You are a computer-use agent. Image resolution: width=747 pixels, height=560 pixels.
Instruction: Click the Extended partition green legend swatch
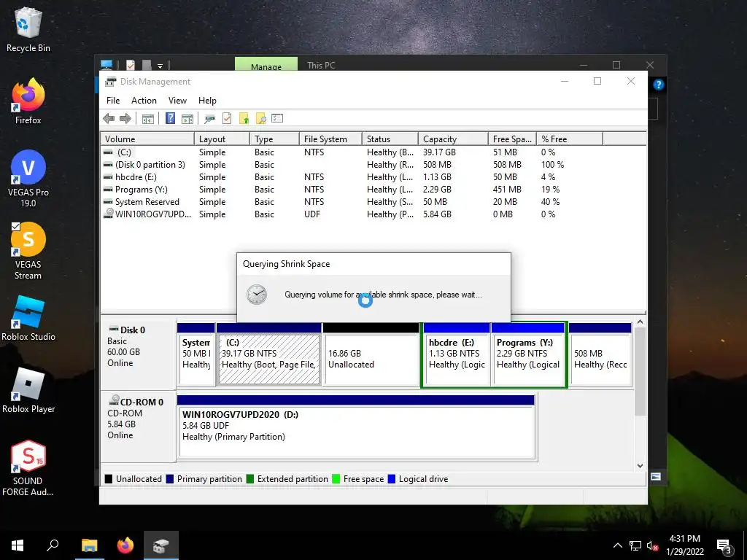(x=249, y=479)
